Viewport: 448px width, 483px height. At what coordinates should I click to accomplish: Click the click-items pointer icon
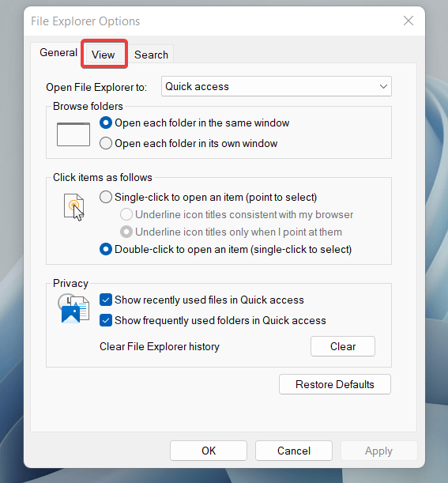pos(74,207)
